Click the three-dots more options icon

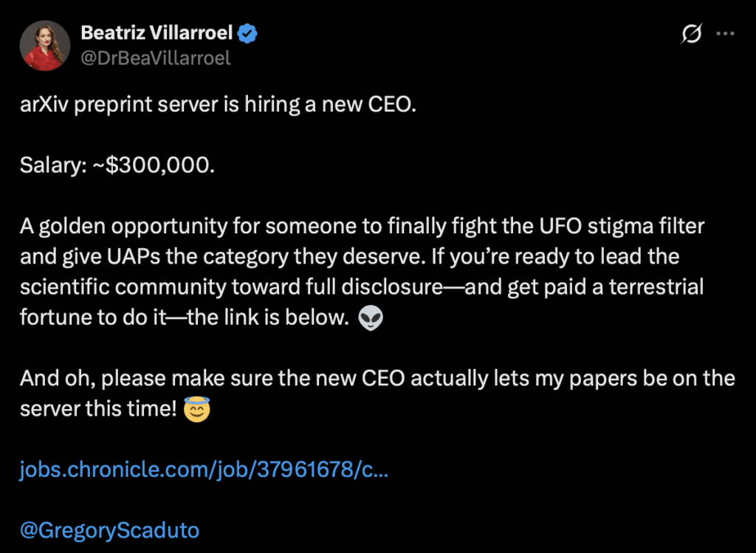[725, 32]
